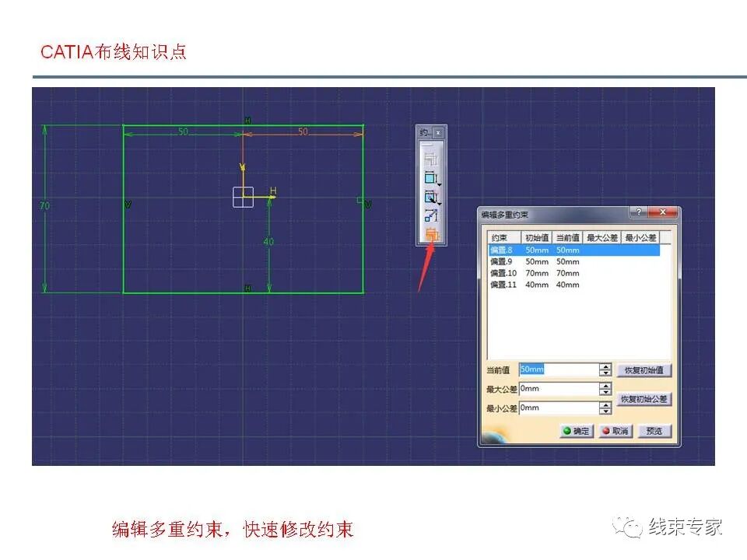Open the Edit Multi-Constraint tool
747x560 pixels.
coord(430,233)
